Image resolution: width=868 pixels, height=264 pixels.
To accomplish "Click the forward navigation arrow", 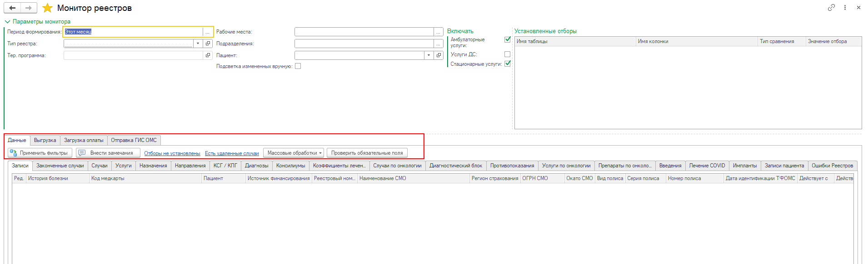I will (x=29, y=8).
